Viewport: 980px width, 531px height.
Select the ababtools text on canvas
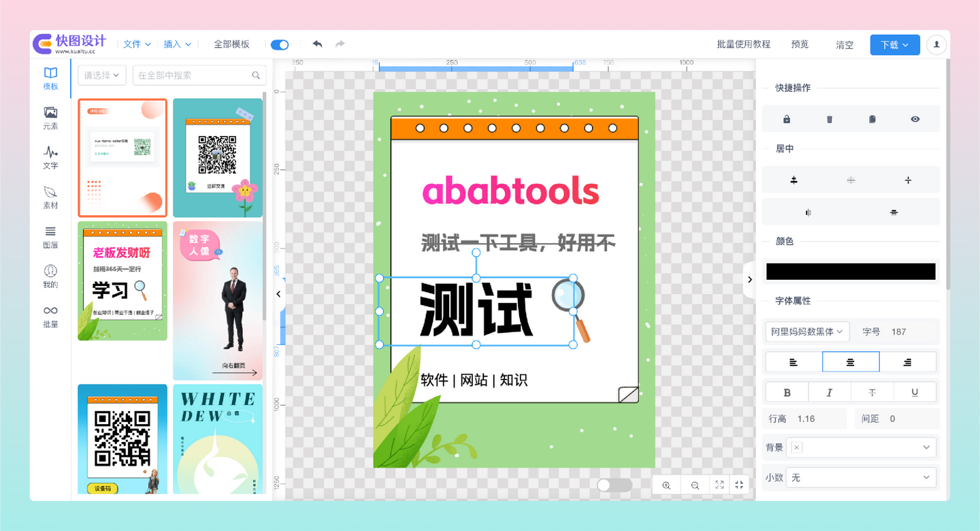[510, 191]
